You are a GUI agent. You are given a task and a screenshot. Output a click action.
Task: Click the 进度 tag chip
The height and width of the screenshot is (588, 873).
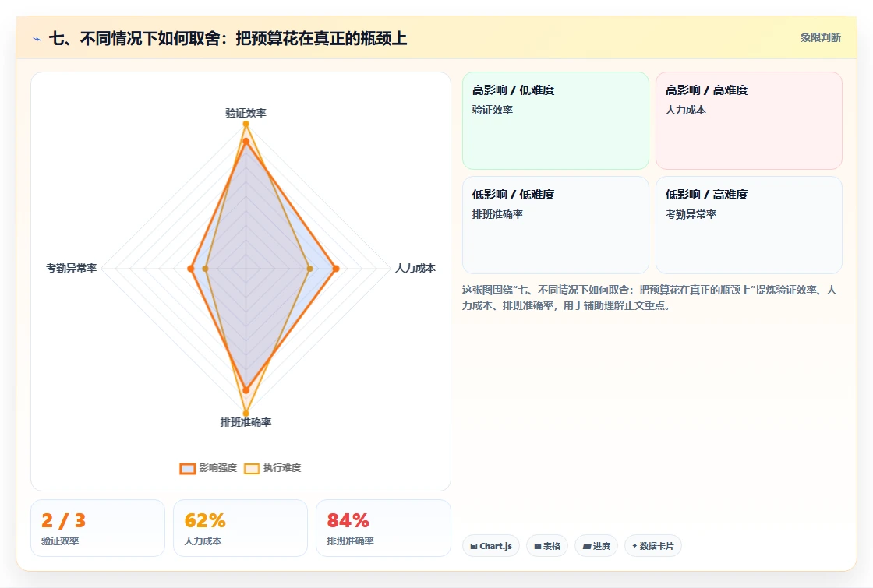pyautogui.click(x=596, y=546)
